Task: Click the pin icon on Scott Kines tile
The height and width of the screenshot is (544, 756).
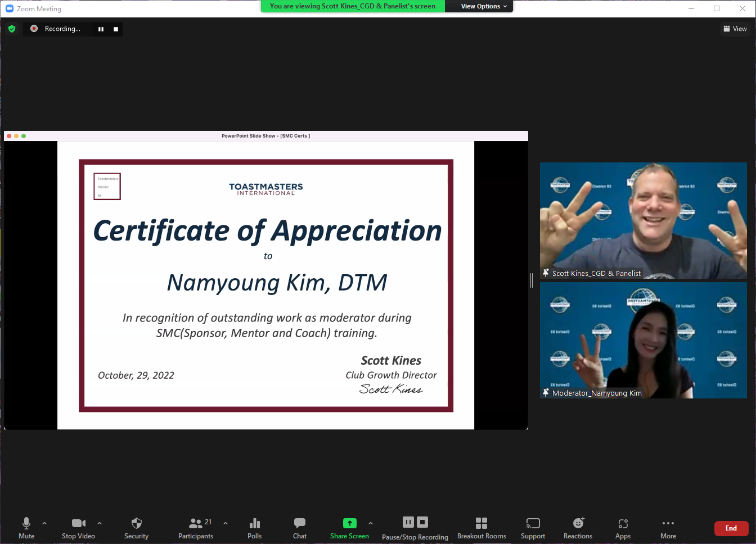Action: point(546,273)
